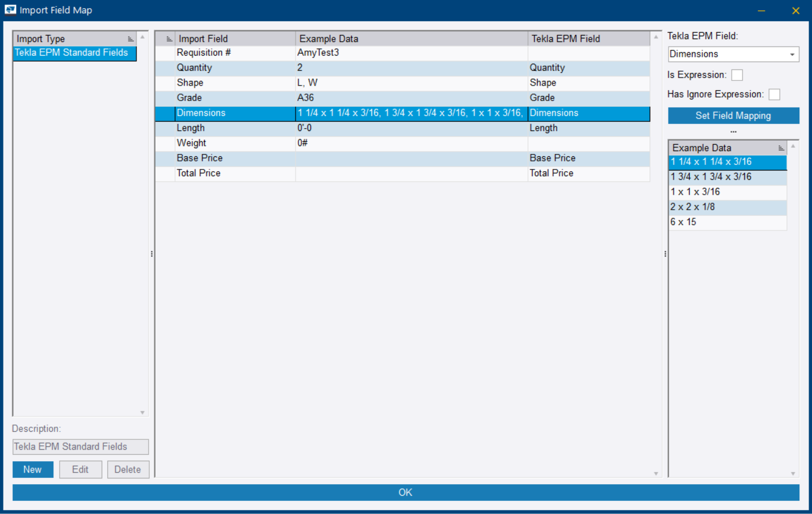Toggle the Has Ignore Expression checkbox

(774, 94)
